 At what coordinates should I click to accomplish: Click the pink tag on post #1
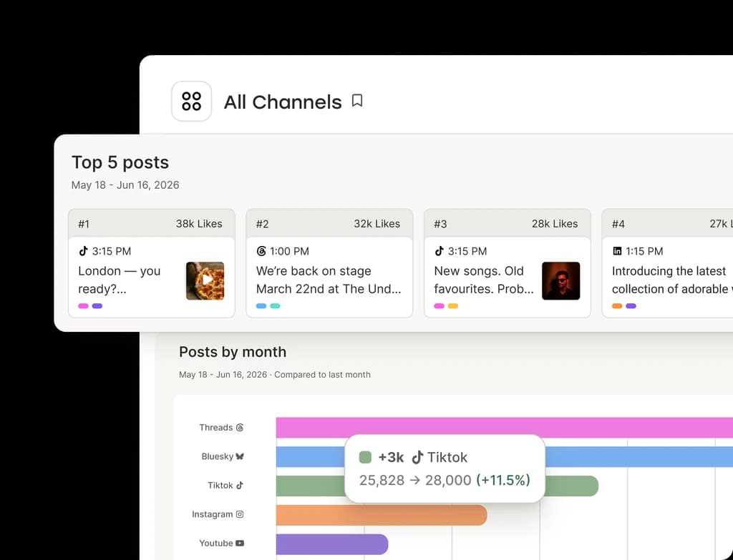[x=83, y=306]
